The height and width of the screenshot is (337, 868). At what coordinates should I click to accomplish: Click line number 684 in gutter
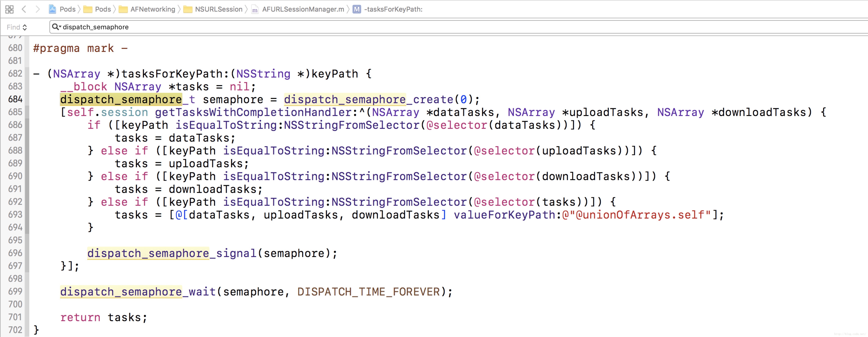pyautogui.click(x=15, y=99)
